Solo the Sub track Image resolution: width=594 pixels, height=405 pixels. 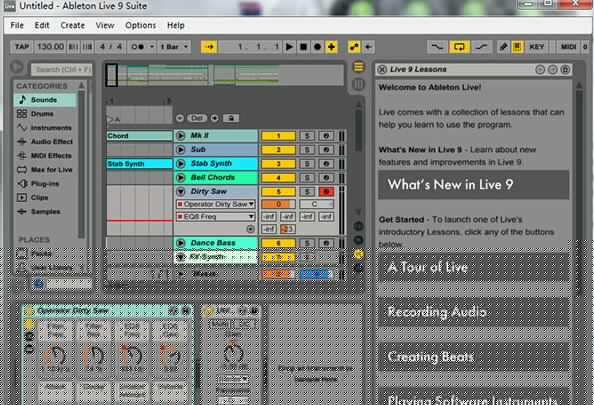coord(307,150)
